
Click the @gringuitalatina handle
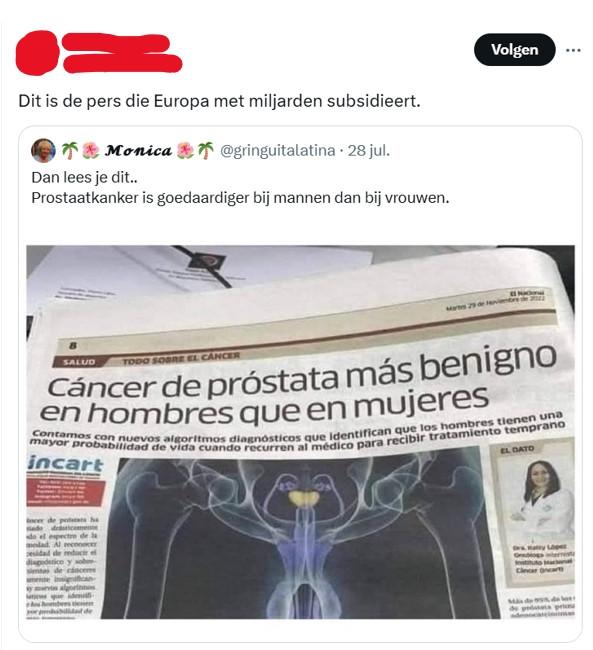[x=277, y=150]
